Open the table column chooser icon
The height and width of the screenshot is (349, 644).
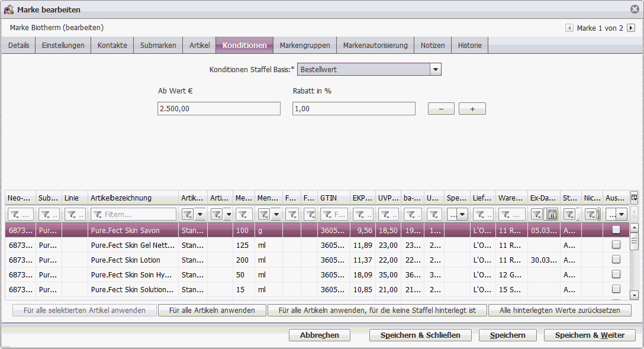pos(634,198)
